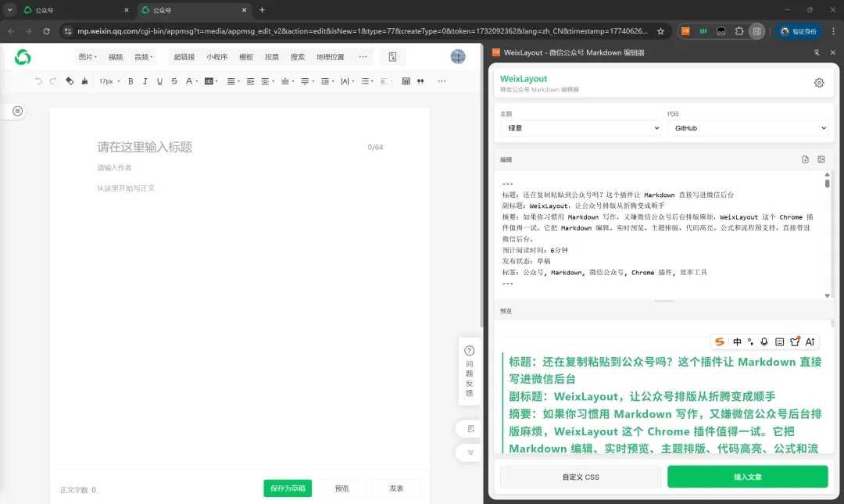The image size is (844, 504).
Task: Open the 主题 theme dropdown showing 绿意
Action: click(x=581, y=128)
